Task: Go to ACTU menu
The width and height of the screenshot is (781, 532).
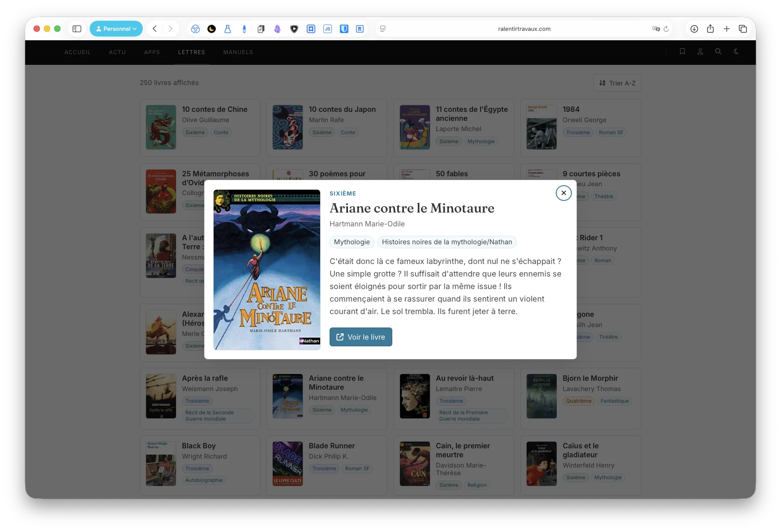Action: pyautogui.click(x=117, y=52)
